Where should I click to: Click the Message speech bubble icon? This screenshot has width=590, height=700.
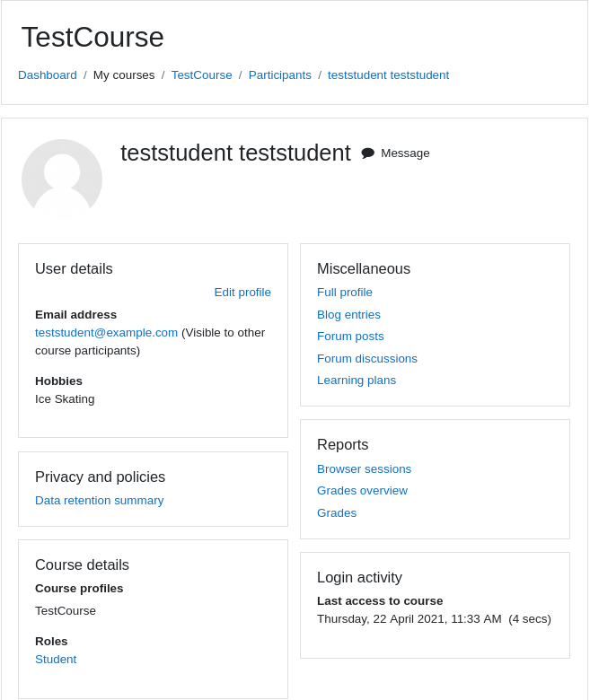tap(368, 153)
